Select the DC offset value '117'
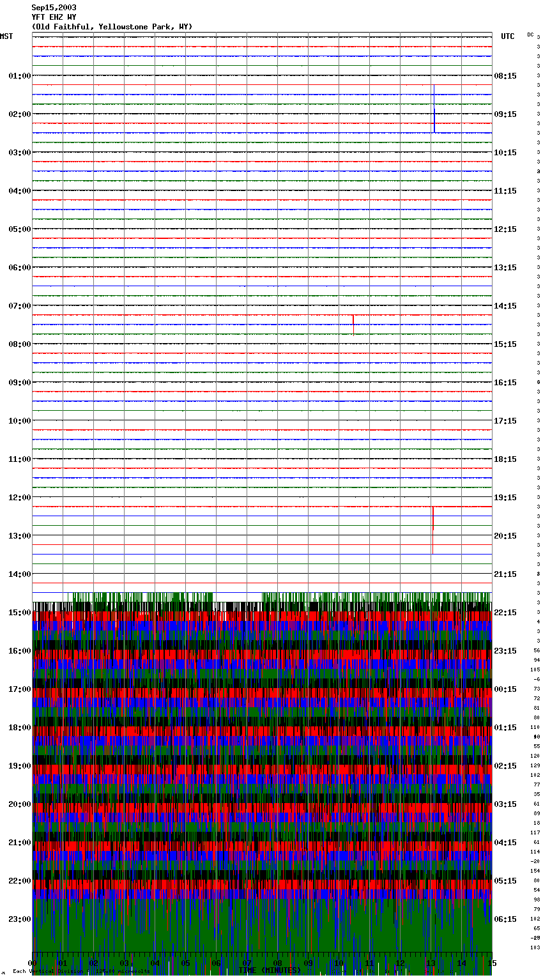The width and height of the screenshot is (543, 980). point(535,832)
